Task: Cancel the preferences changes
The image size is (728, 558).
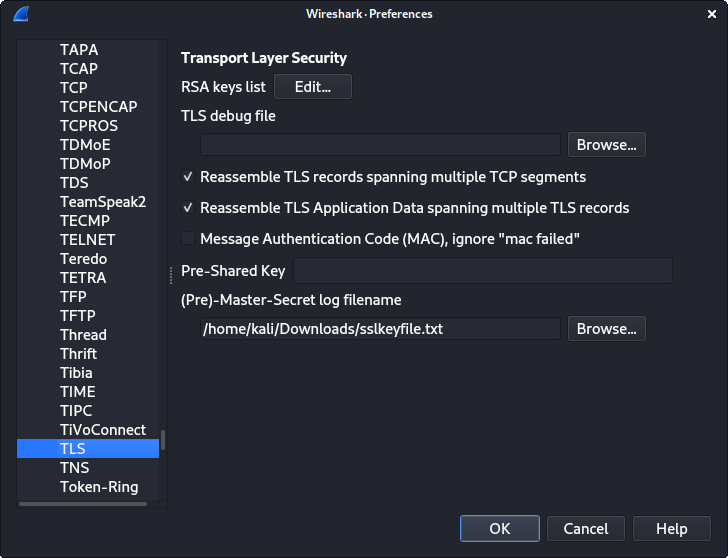Action: 585,528
